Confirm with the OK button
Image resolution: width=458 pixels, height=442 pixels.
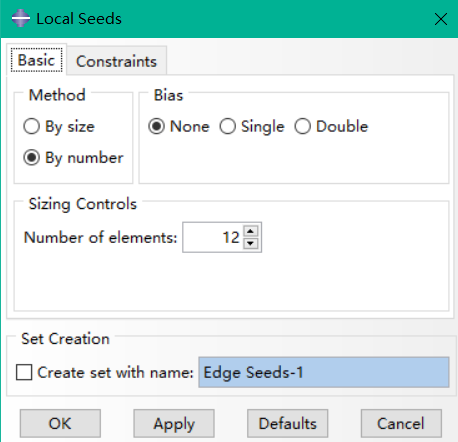[x=60, y=423]
